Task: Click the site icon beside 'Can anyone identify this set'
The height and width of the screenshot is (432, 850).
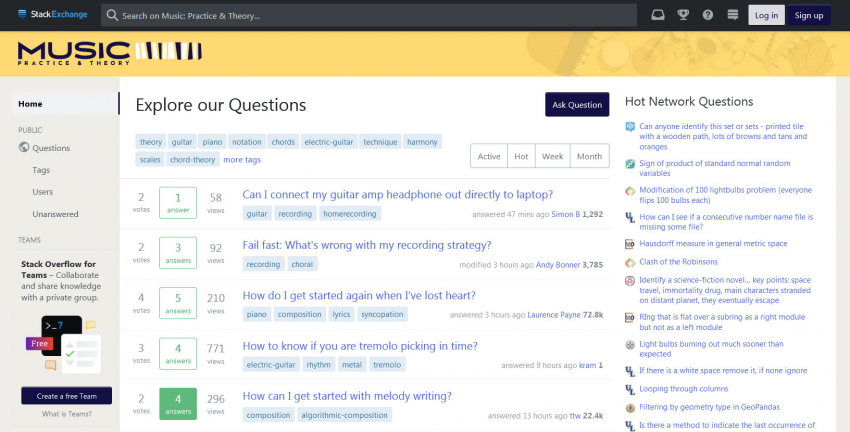Action: pos(630,127)
